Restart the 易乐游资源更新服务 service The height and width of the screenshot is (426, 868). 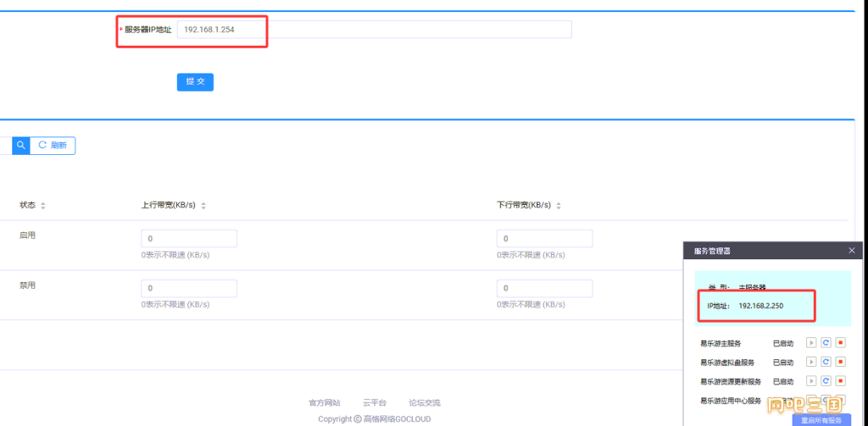[826, 381]
